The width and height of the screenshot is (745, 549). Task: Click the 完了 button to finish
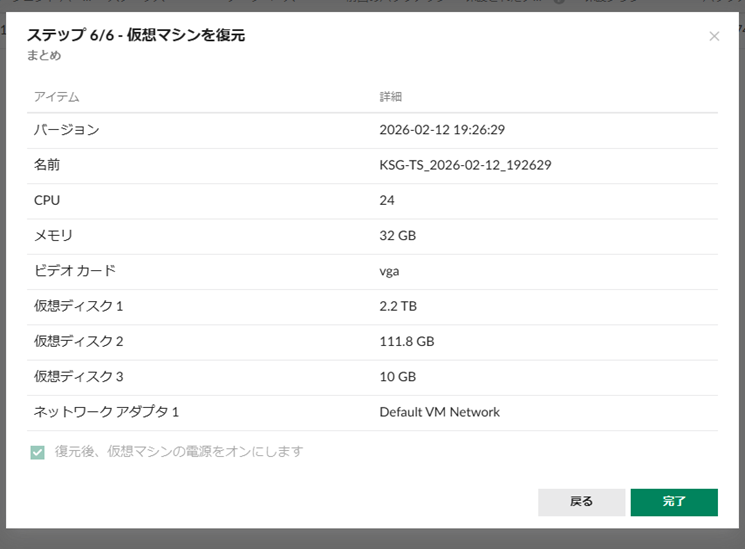674,502
